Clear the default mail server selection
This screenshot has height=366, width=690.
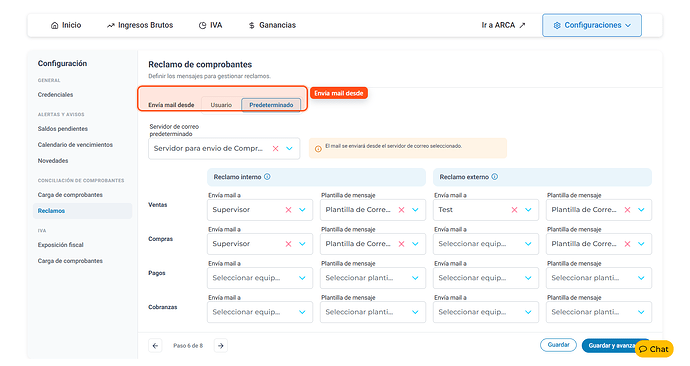(x=275, y=149)
